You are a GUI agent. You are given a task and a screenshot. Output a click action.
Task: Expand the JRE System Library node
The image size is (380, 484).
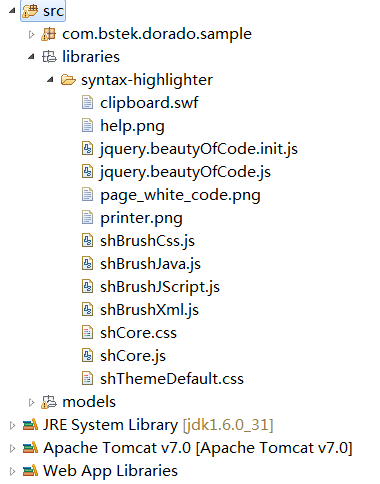tap(12, 425)
